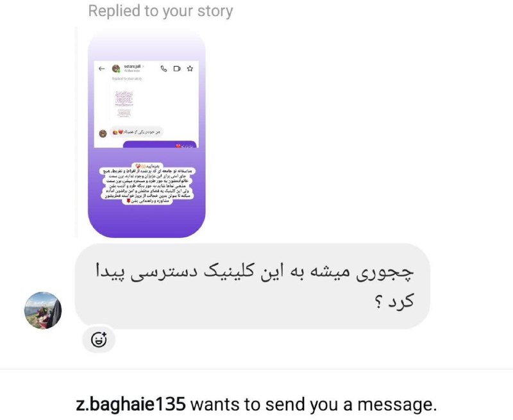
Task: Add an emoji reaction to the message
Action: (x=99, y=339)
